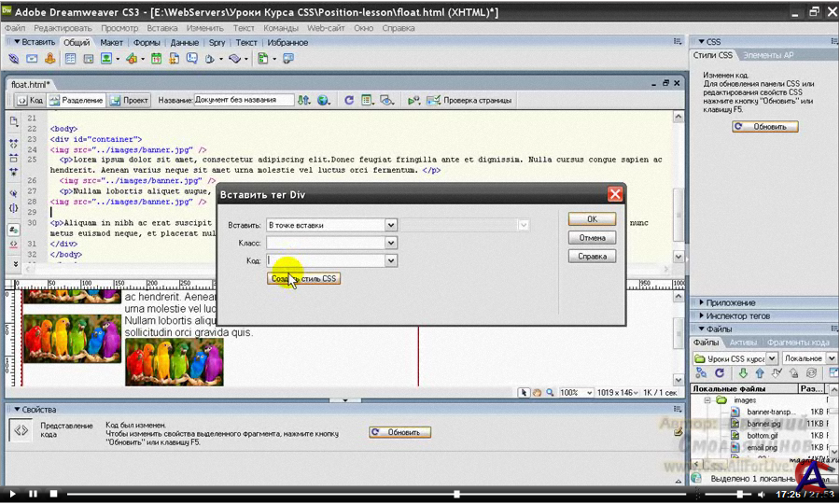Click OK in the Insert Div dialog
Image resolution: width=840 pixels, height=504 pixels.
pyautogui.click(x=592, y=219)
